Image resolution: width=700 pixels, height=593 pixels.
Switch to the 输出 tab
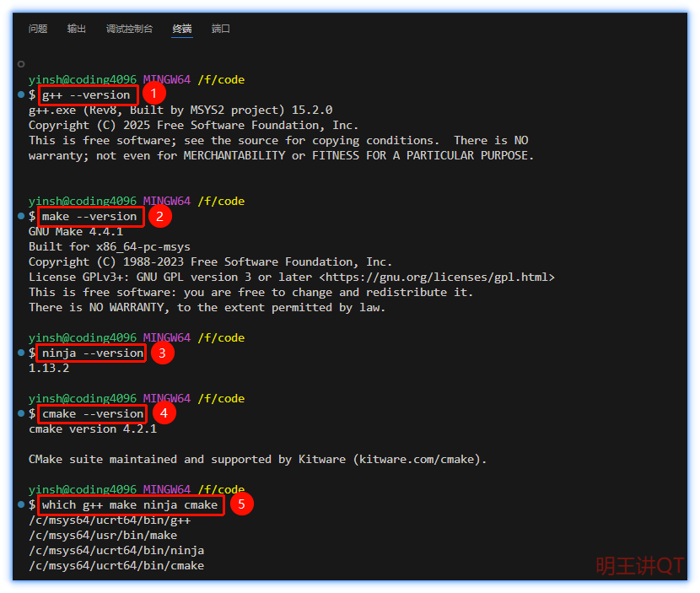[x=76, y=28]
